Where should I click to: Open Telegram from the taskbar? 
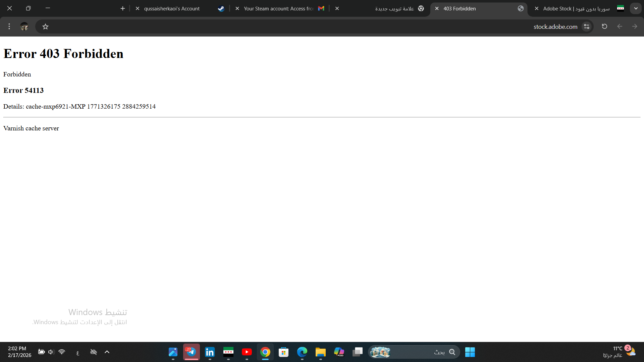coord(191,352)
